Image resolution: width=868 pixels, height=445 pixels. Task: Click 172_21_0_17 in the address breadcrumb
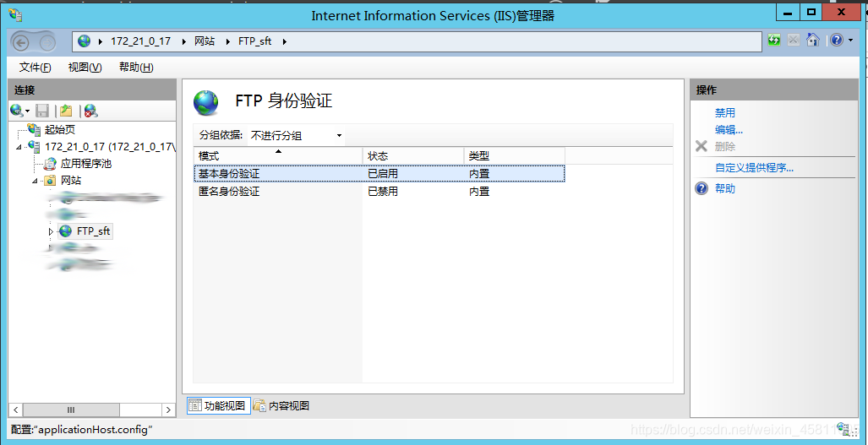pyautogui.click(x=140, y=41)
